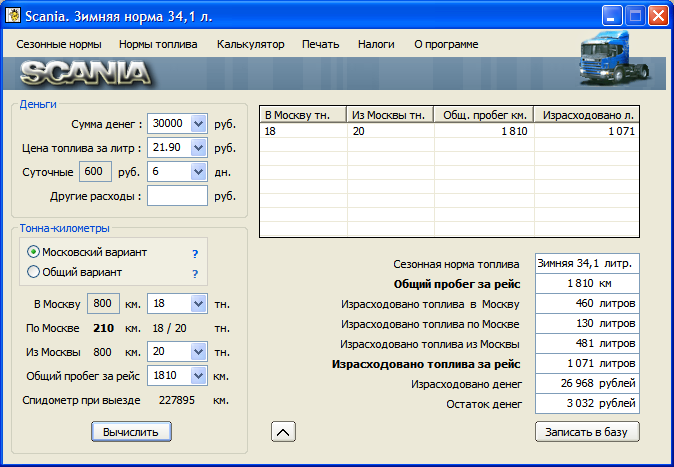Click the Израсходовано л. column header
674x467 pixels.
pyautogui.click(x=587, y=115)
